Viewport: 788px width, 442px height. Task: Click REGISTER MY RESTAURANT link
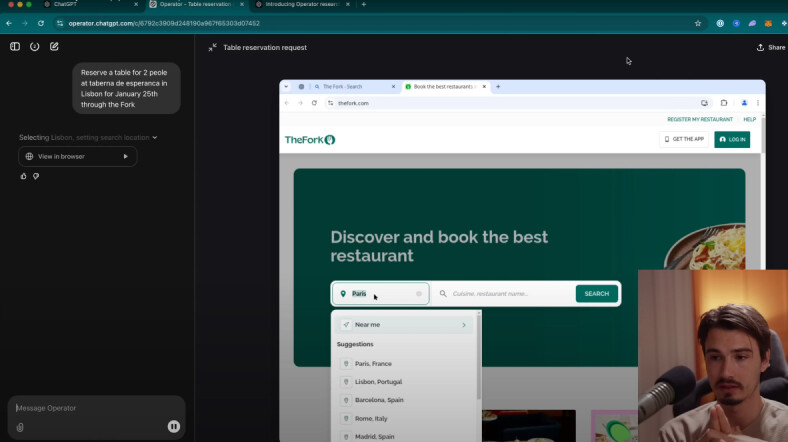point(700,120)
